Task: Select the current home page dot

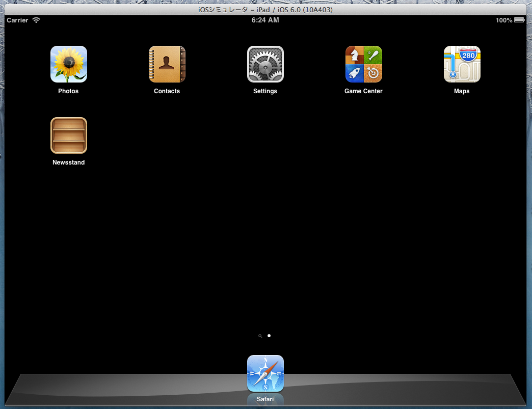Action: 269,336
